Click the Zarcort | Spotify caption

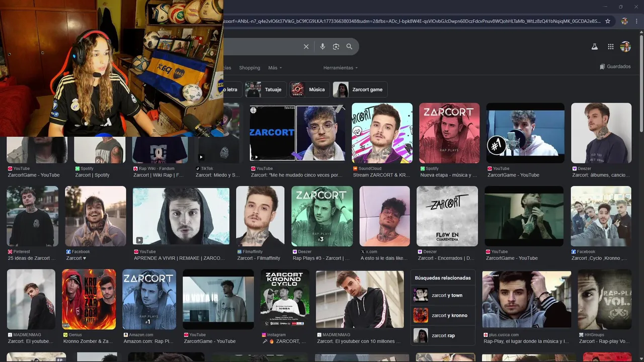click(93, 175)
